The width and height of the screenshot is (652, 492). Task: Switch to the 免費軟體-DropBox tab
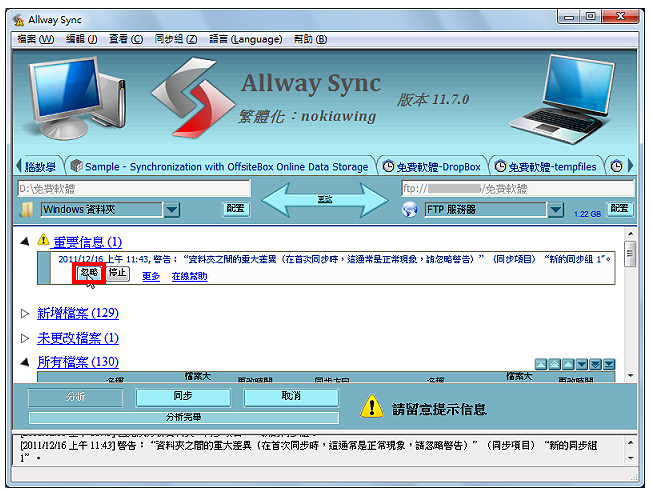[x=432, y=166]
